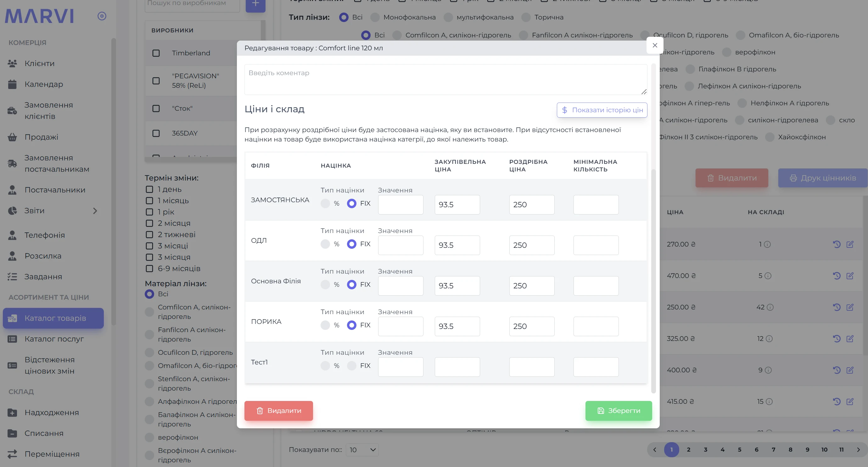Click the edit icon in the 250.00 ₴ row
The image size is (868, 467).
point(850,307)
